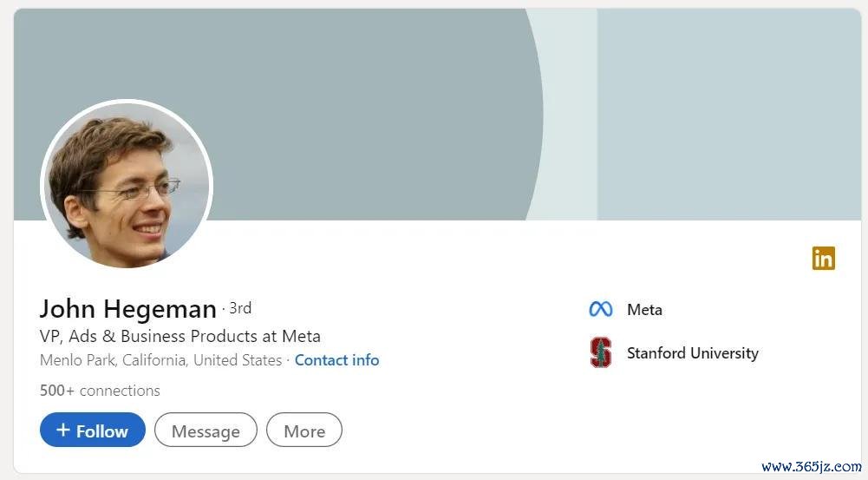This screenshot has width=868, height=480.
Task: Click the plus icon inside Follow button
Action: [x=63, y=430]
